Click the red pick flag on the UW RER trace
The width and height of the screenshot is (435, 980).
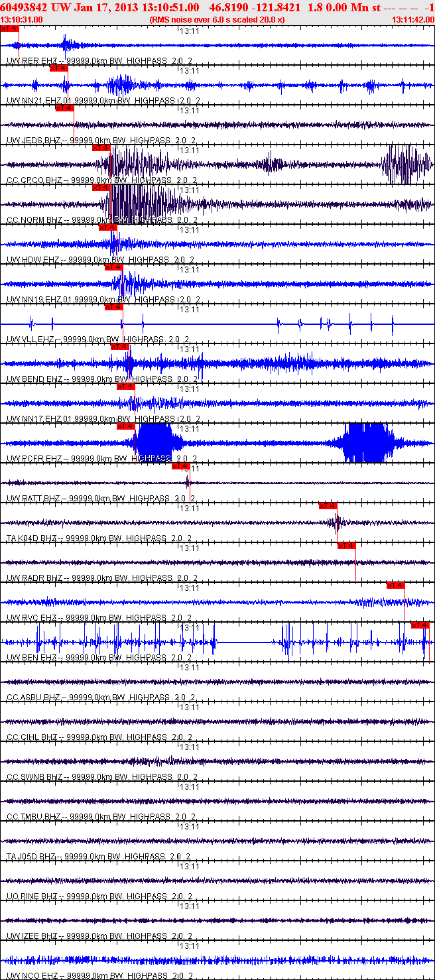click(9, 29)
